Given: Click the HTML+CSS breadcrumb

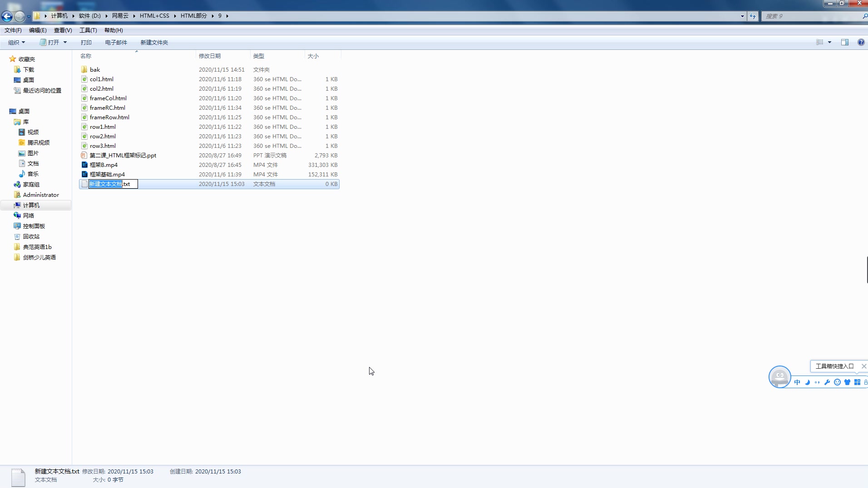Looking at the screenshot, I should [x=154, y=16].
